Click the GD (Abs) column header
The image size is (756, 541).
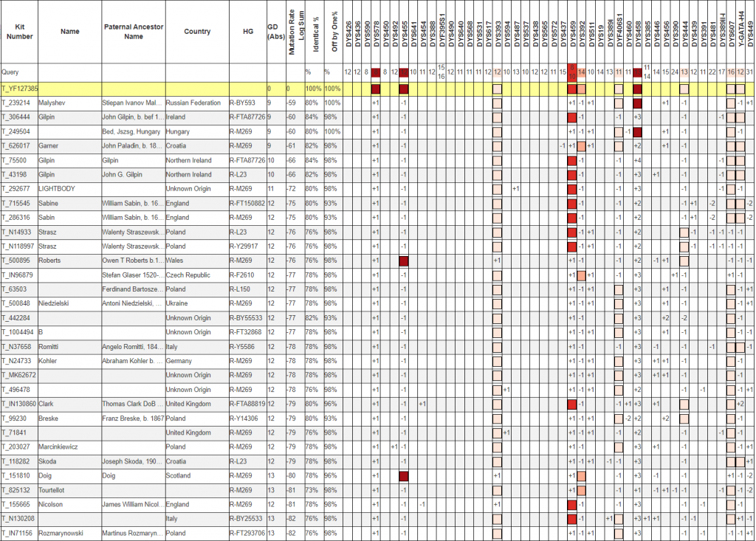(x=272, y=32)
